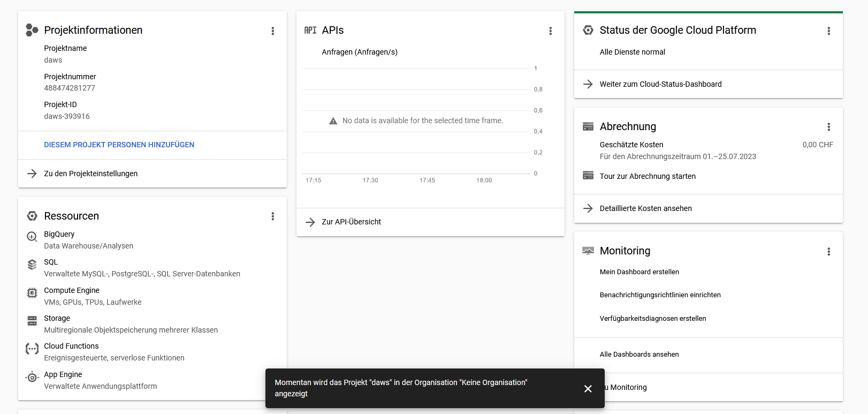This screenshot has height=414, width=868.
Task: Click the App Engine icon
Action: tap(32, 377)
